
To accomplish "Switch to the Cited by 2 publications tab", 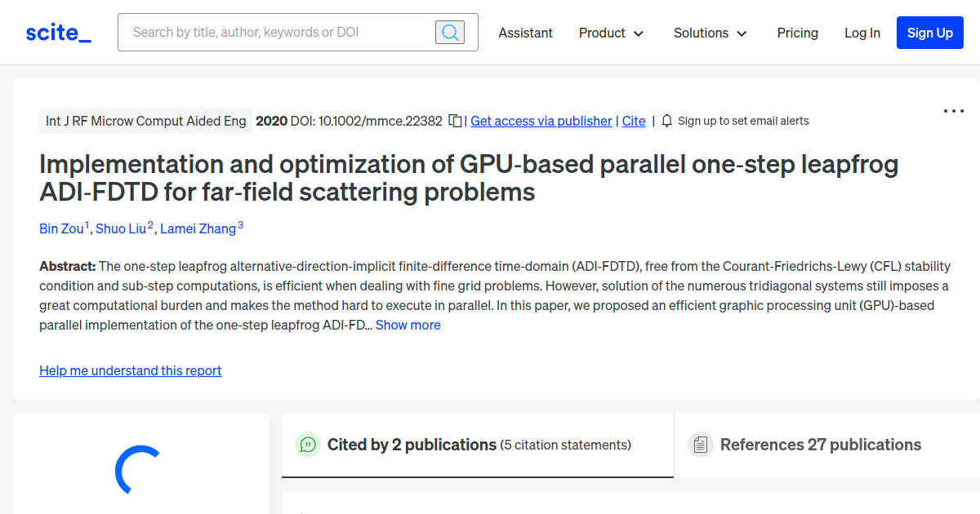I will tap(412, 445).
